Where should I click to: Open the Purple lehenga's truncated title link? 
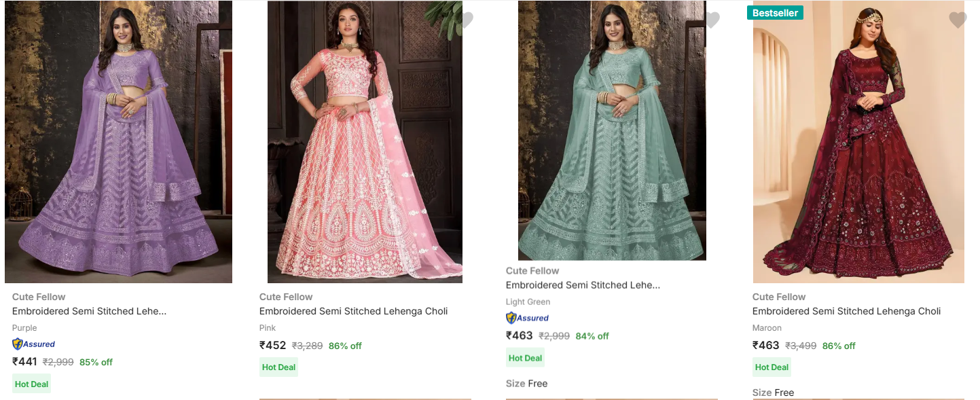tap(89, 311)
